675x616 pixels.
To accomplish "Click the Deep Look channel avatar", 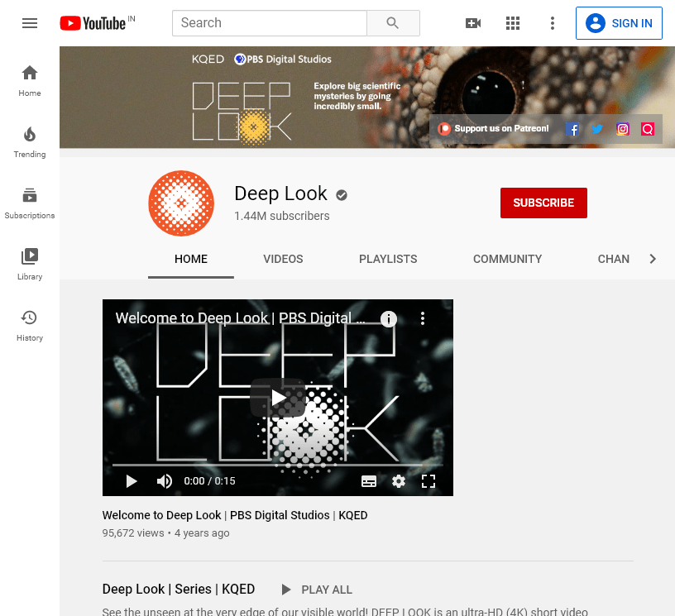I will coord(181,203).
